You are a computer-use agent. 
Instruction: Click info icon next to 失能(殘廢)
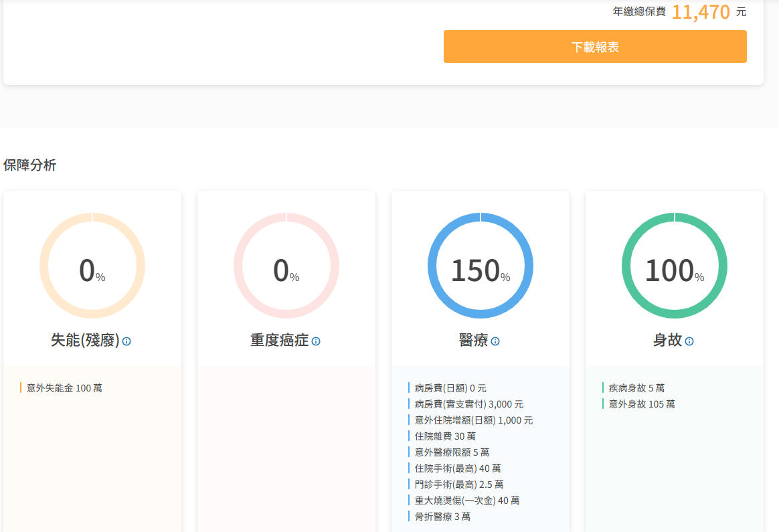[x=126, y=341]
